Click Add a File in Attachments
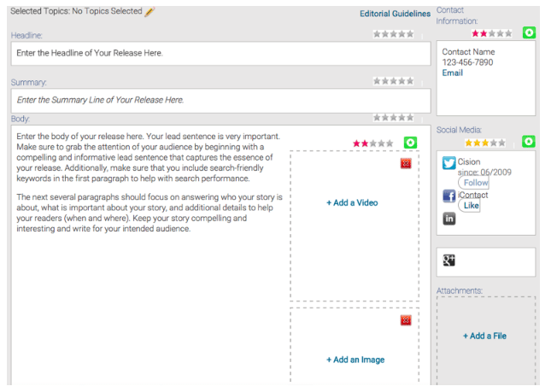The height and width of the screenshot is (392, 551). 484,336
